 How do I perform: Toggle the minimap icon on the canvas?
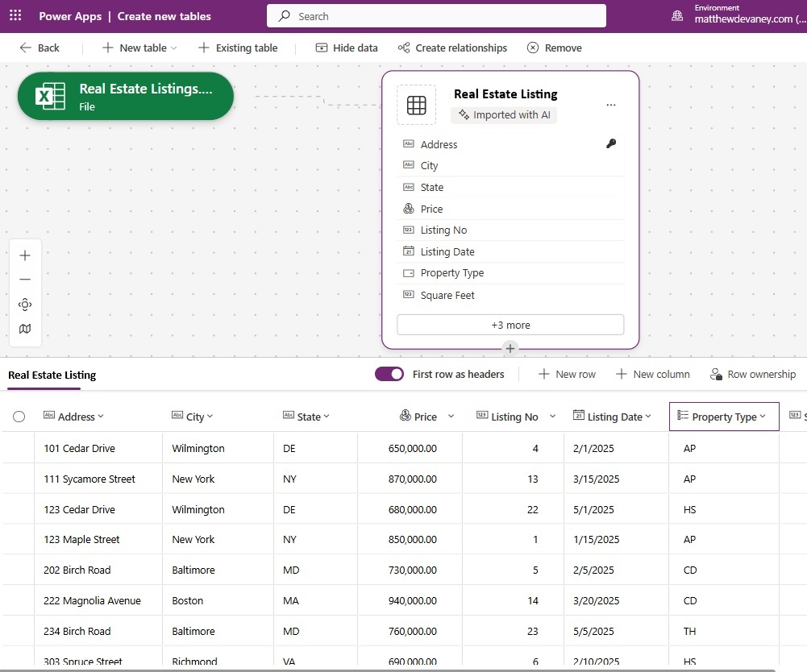[x=25, y=328]
